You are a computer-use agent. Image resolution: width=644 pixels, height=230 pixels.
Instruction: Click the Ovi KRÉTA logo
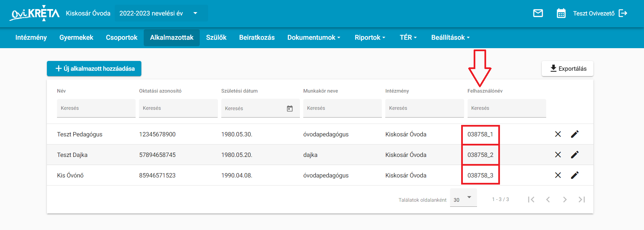tap(34, 13)
